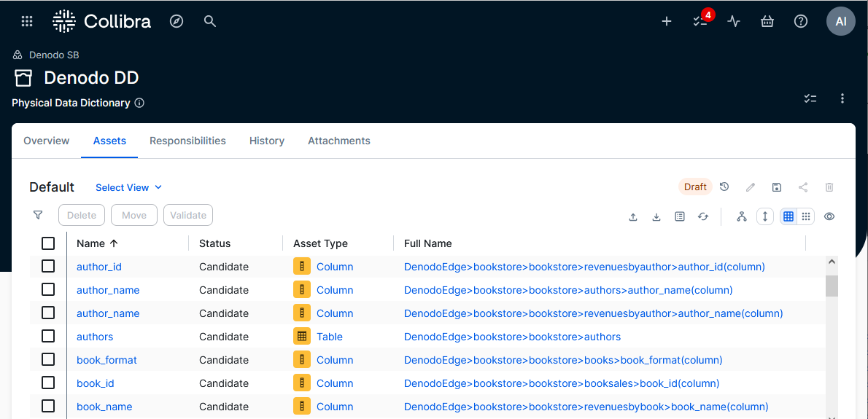Open the Select View dropdown
868x419 pixels.
pyautogui.click(x=128, y=187)
